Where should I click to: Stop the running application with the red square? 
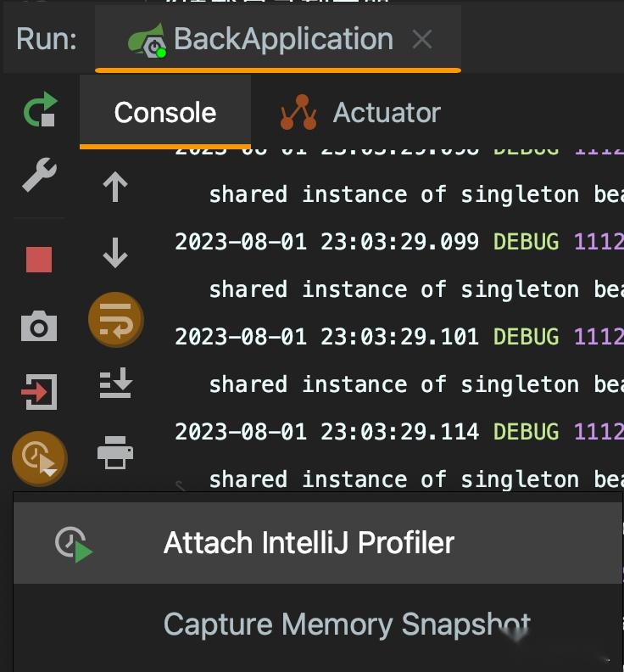pyautogui.click(x=39, y=260)
